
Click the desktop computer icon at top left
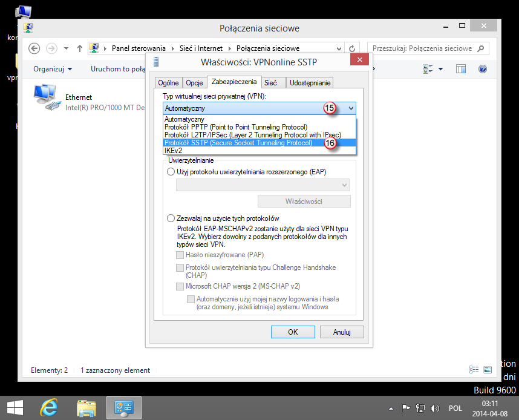(x=23, y=12)
